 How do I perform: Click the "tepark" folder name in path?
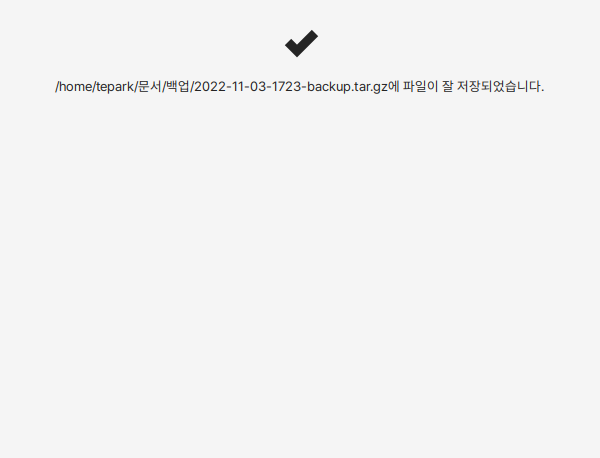tap(114, 87)
